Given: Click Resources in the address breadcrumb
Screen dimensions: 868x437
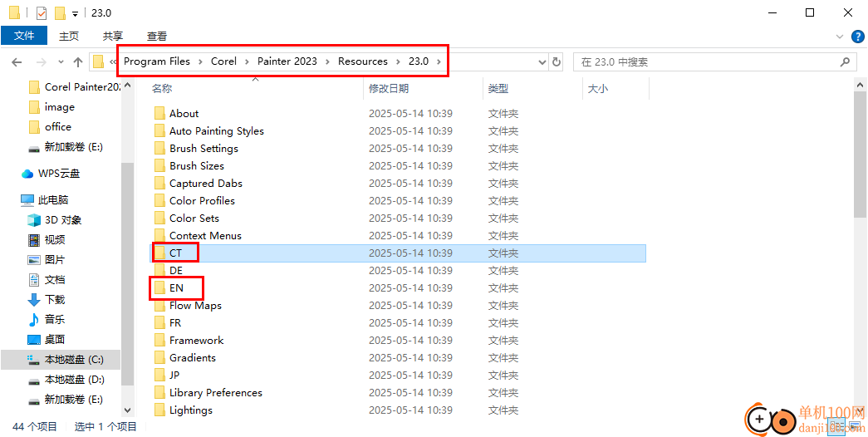Looking at the screenshot, I should click(x=363, y=61).
